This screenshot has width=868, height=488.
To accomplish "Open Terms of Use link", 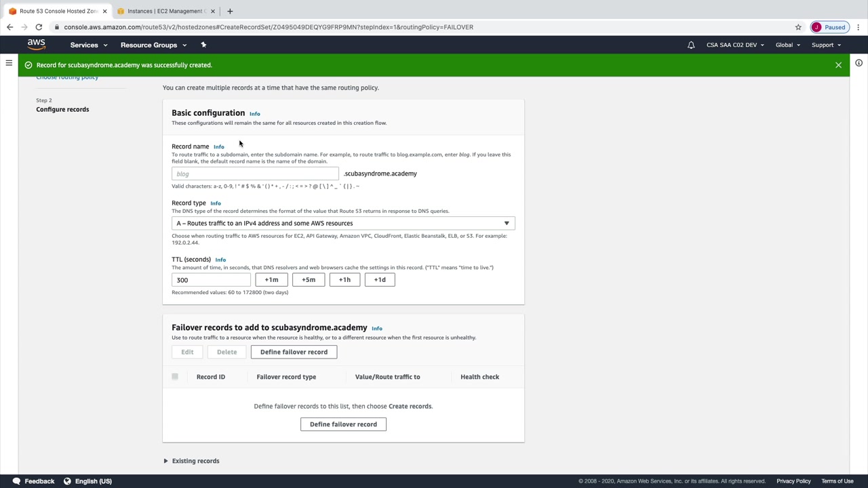I will tap(837, 481).
